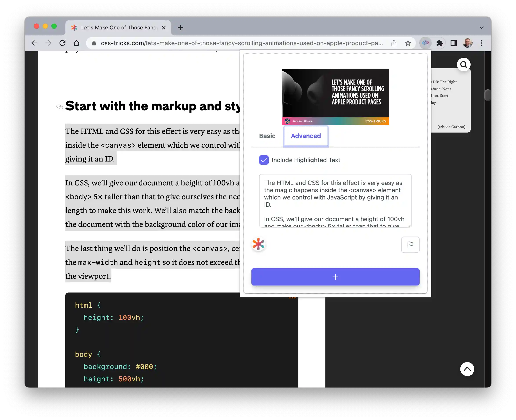Open the site search magnifier icon
The height and width of the screenshot is (420, 516).
(x=464, y=65)
